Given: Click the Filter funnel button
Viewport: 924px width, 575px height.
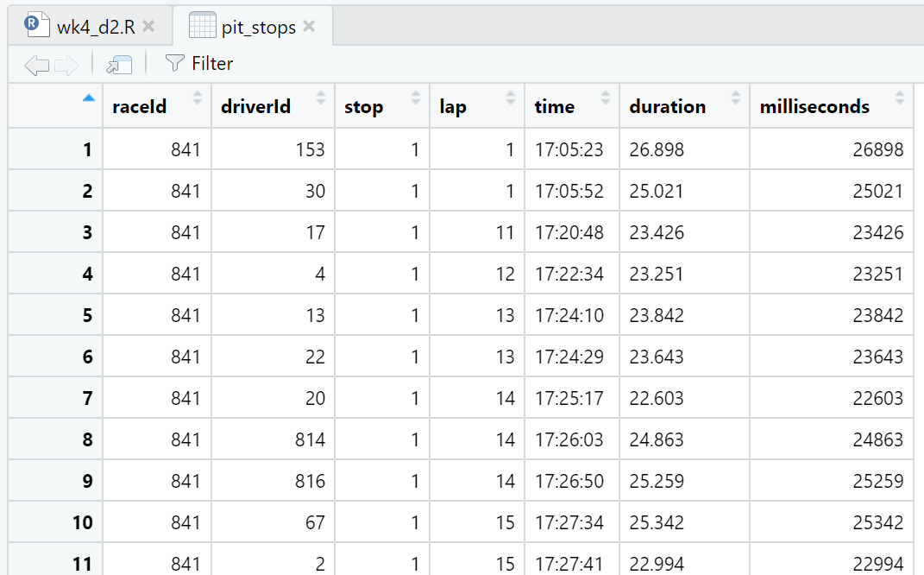Looking at the screenshot, I should (x=199, y=64).
